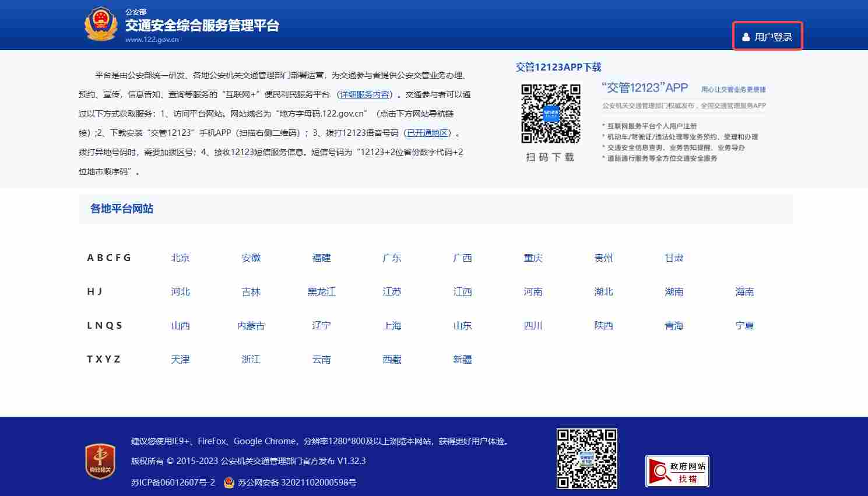Screen dimensions: 868x496
Task: Open the 广东 provincial platform link
Action: click(392, 258)
